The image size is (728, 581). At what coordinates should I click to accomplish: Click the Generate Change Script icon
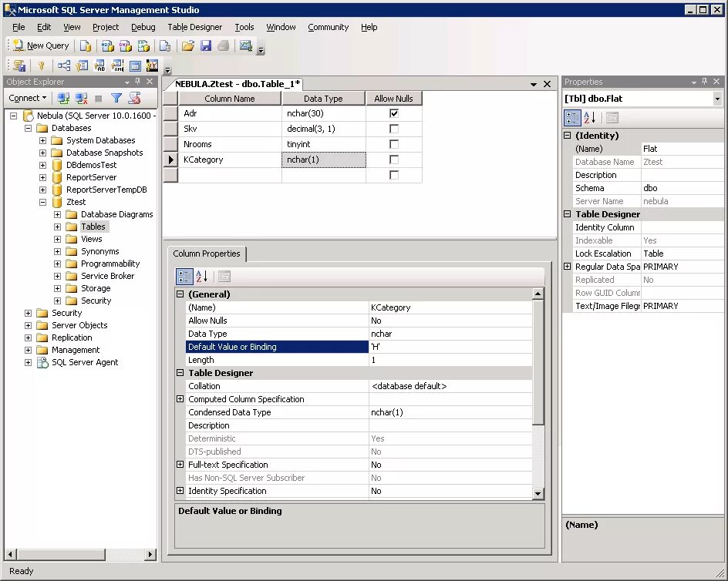pyautogui.click(x=19, y=65)
